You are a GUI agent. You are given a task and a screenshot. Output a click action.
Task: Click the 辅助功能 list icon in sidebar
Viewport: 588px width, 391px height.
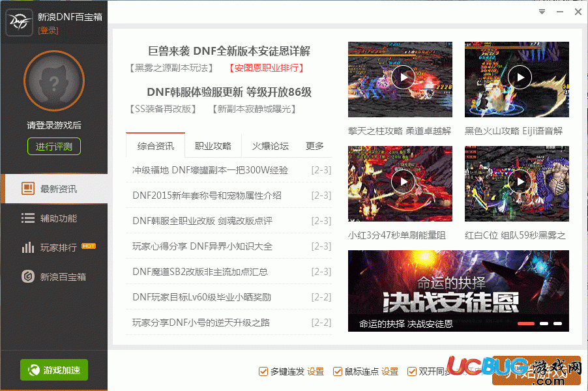(x=28, y=218)
